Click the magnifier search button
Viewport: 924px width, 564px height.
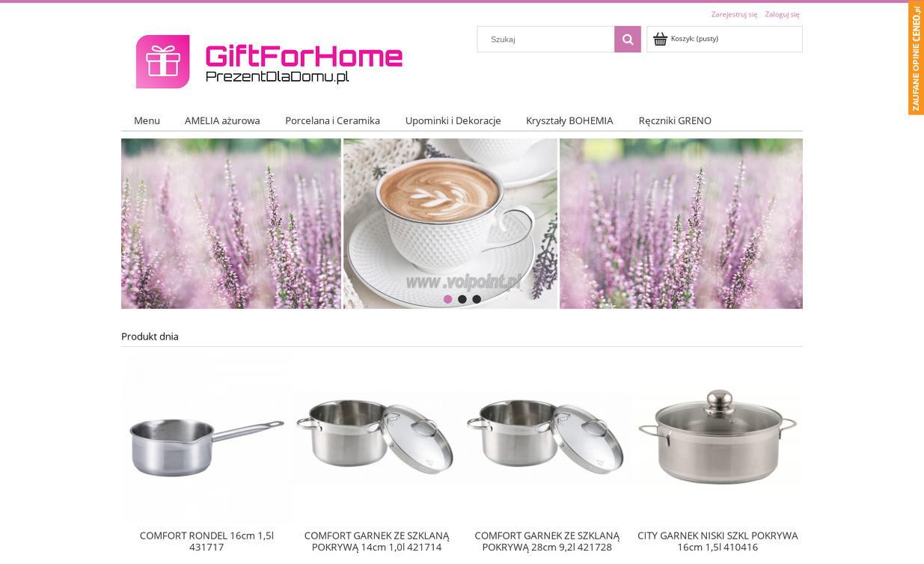coord(628,40)
